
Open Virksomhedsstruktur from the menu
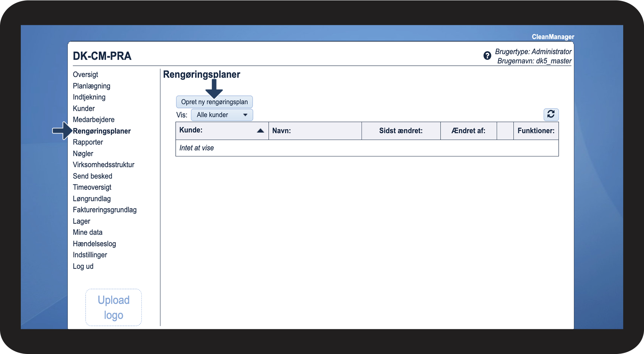tap(104, 165)
